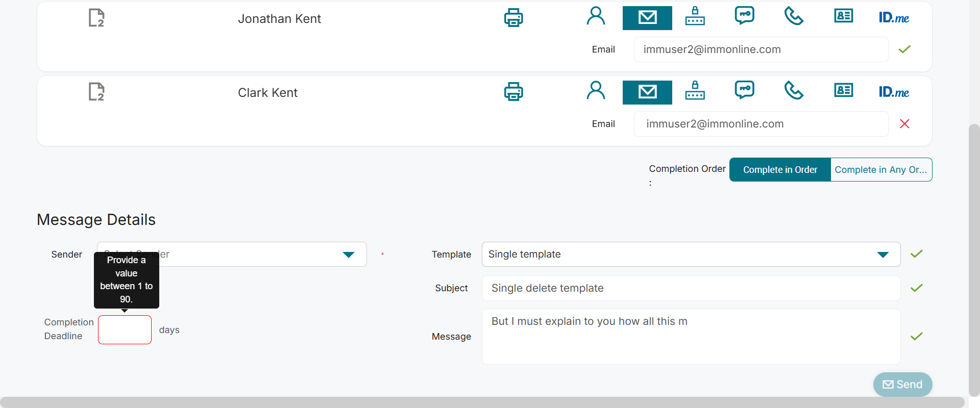Select Complete in Order option
980x408 pixels.
tap(780, 170)
